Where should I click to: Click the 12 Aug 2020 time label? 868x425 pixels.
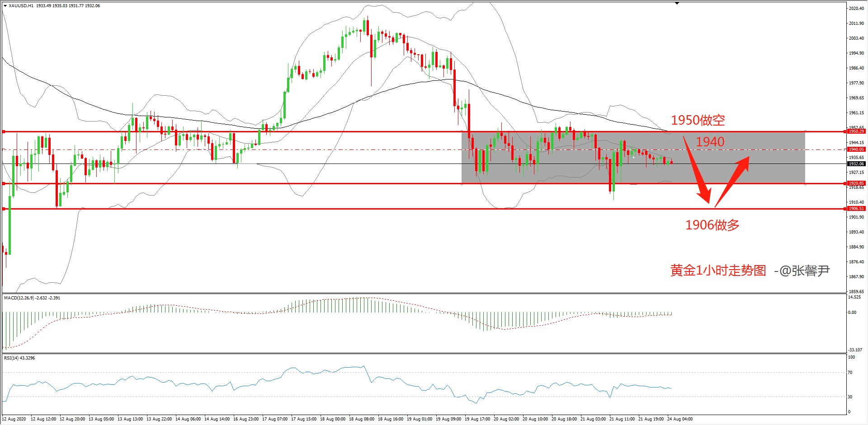point(14,419)
